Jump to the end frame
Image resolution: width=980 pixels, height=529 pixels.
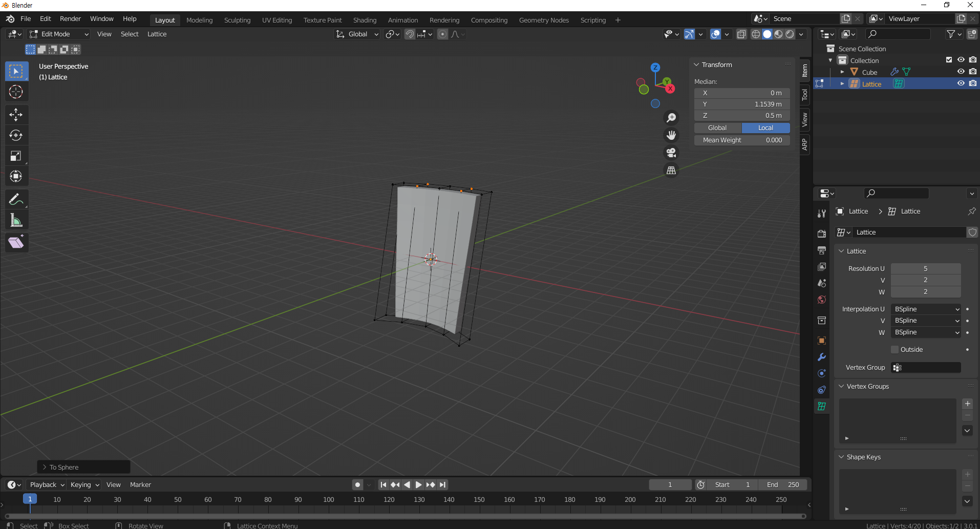[443, 484]
